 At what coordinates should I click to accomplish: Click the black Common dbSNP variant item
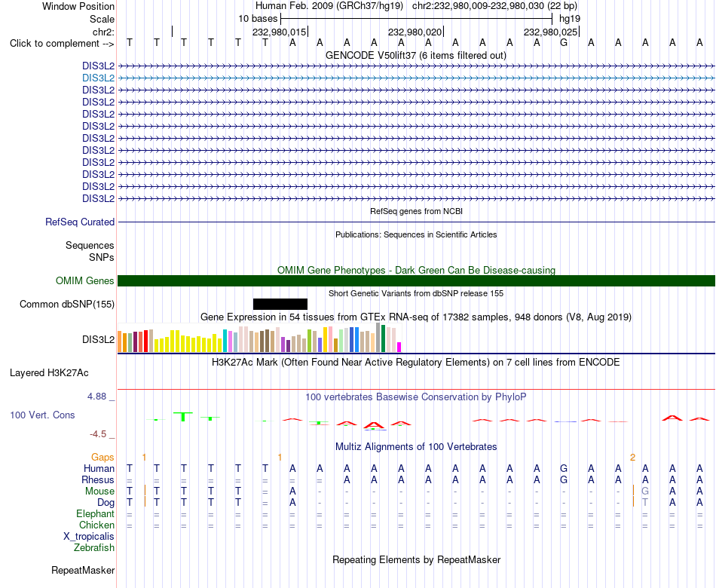click(280, 305)
